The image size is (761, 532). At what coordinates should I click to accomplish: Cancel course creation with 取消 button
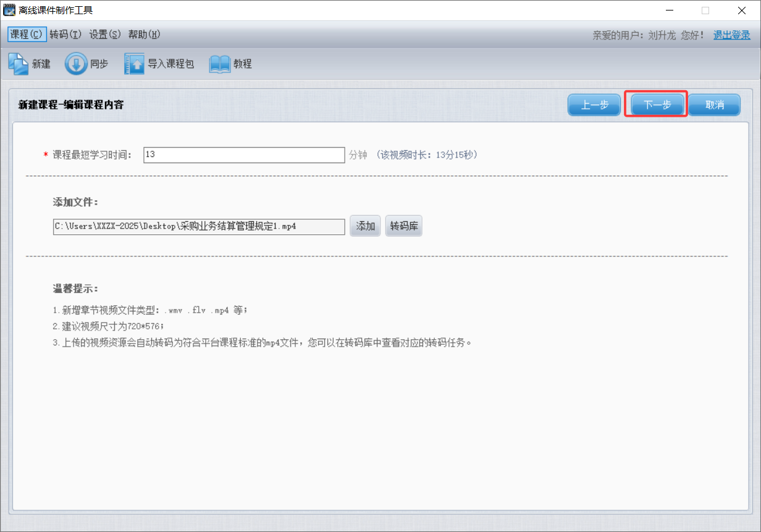pos(714,105)
